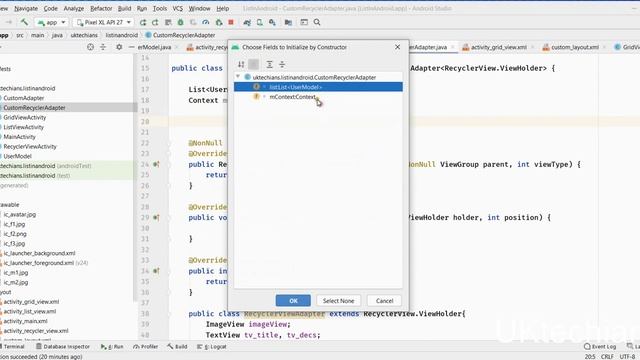Click the Sync Project with Gradle Files icon
Screen dimensions: 640x360
247,22
